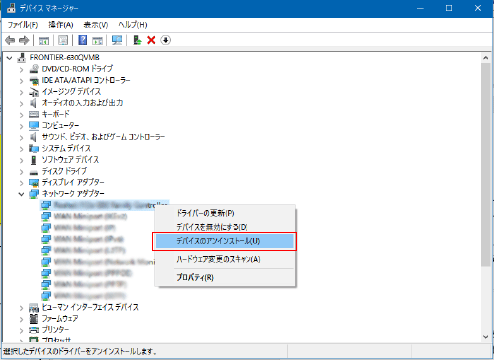Click the ソフトウェア デバイス icon
The width and height of the screenshot is (495, 360).
(x=34, y=160)
